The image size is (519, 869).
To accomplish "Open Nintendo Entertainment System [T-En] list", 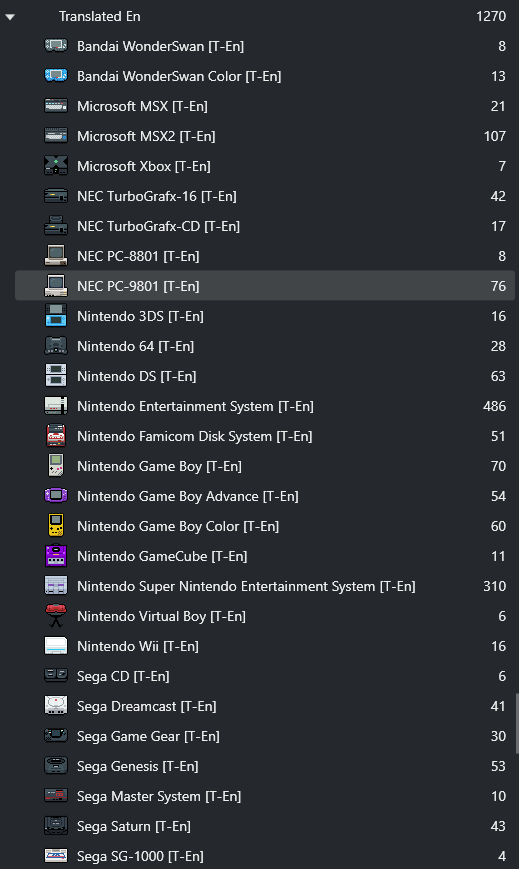I will [x=264, y=406].
